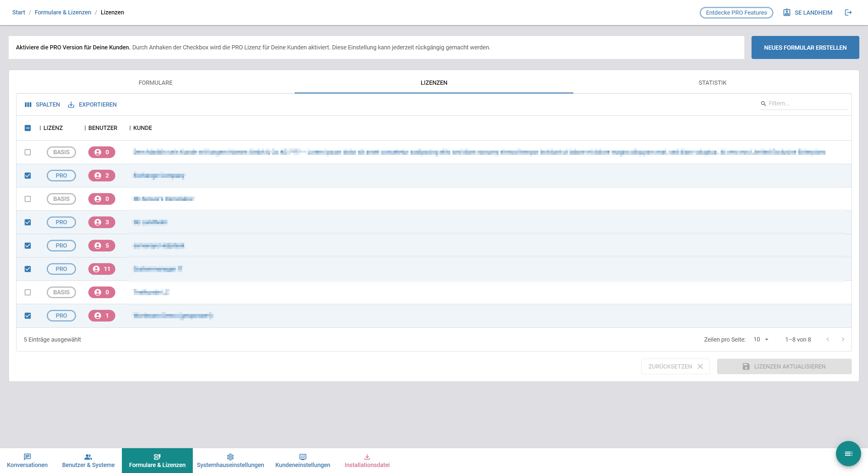Screen dimensions: 868x473
Task: Open Systemhauseinstellungen gear icon
Action: (x=230, y=457)
